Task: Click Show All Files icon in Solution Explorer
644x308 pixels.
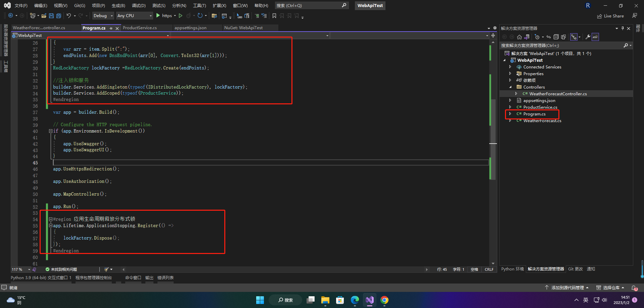Action: click(563, 37)
